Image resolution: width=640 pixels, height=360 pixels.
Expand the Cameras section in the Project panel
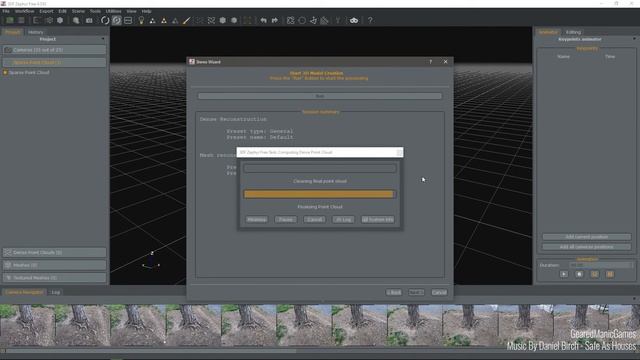coord(54,50)
